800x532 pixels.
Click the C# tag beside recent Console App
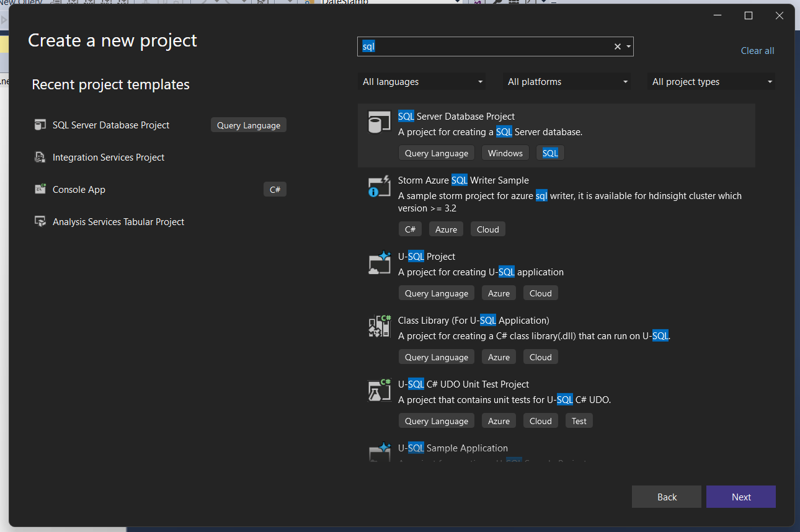tap(275, 190)
